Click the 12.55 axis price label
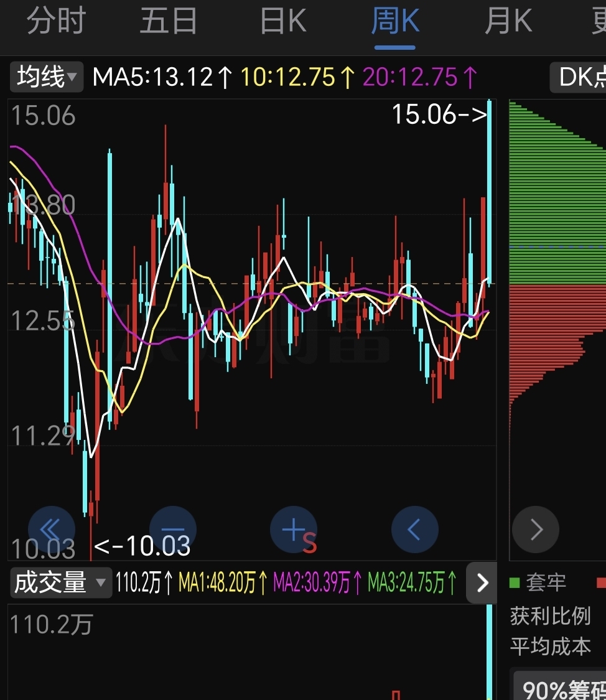Image resolution: width=606 pixels, height=700 pixels. 43,320
